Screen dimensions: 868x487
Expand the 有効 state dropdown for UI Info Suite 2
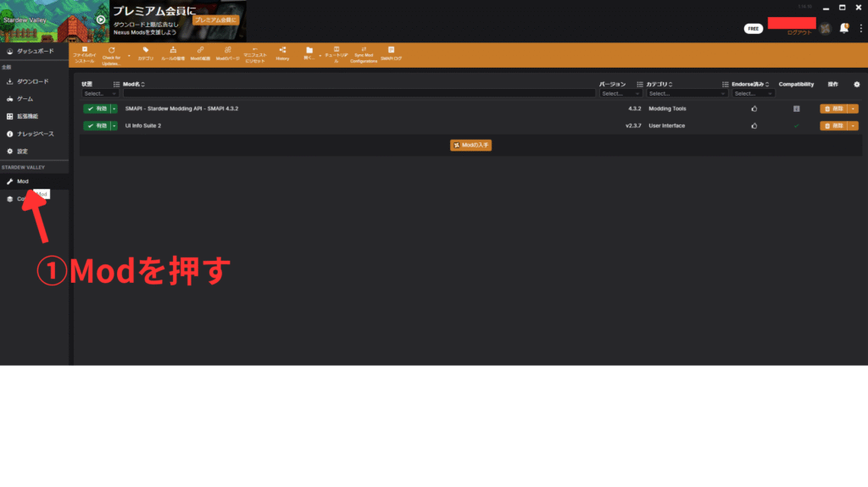114,126
